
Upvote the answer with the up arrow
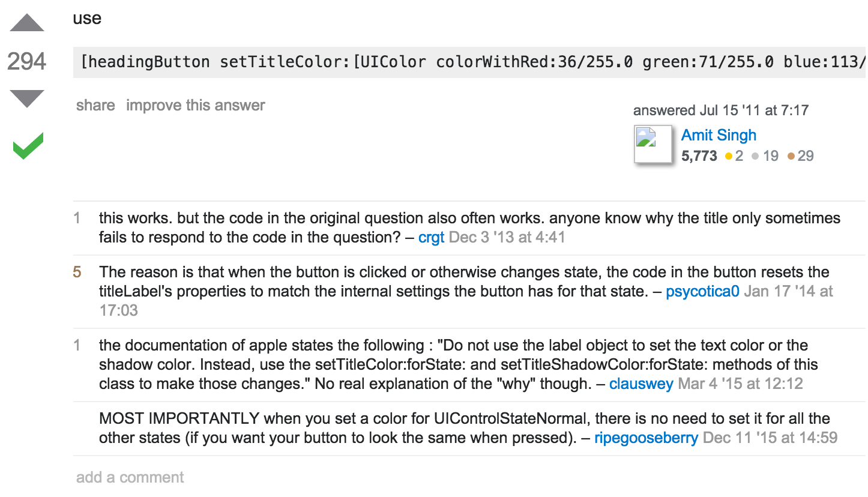coord(27,23)
